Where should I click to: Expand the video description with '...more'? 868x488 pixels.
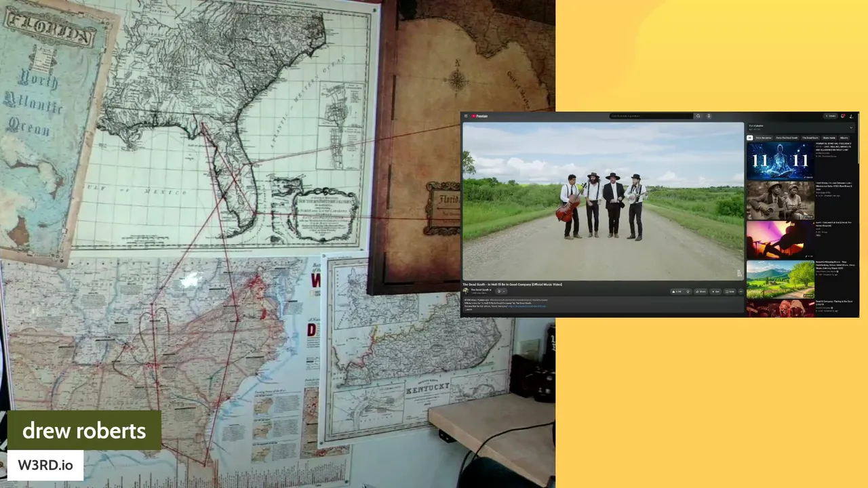click(x=469, y=309)
